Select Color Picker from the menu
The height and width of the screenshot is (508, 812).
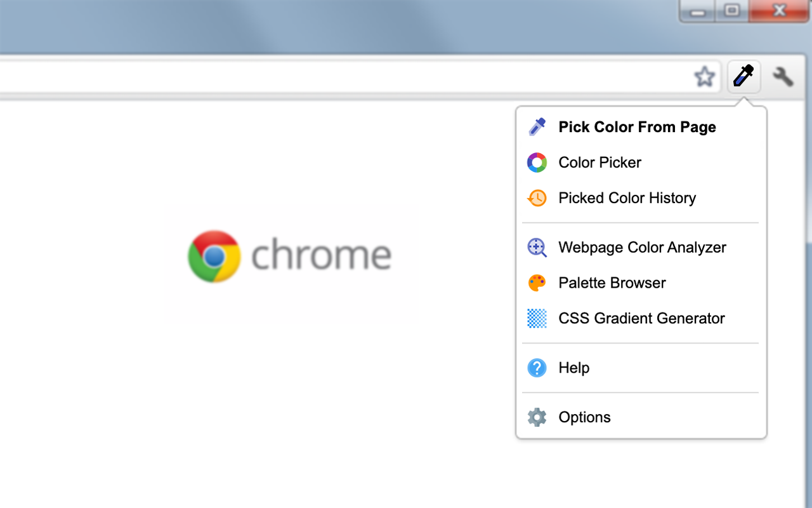pos(599,163)
